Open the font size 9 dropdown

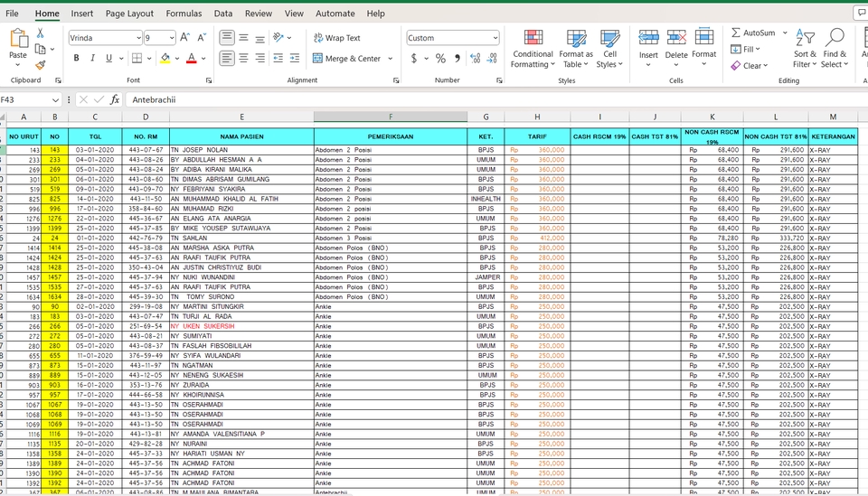click(172, 38)
